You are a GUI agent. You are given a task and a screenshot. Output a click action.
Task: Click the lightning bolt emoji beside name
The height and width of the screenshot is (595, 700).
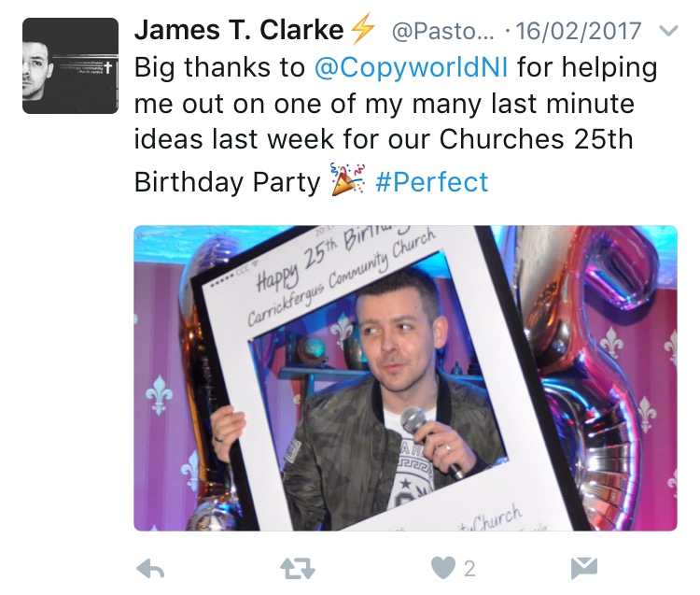tap(362, 29)
